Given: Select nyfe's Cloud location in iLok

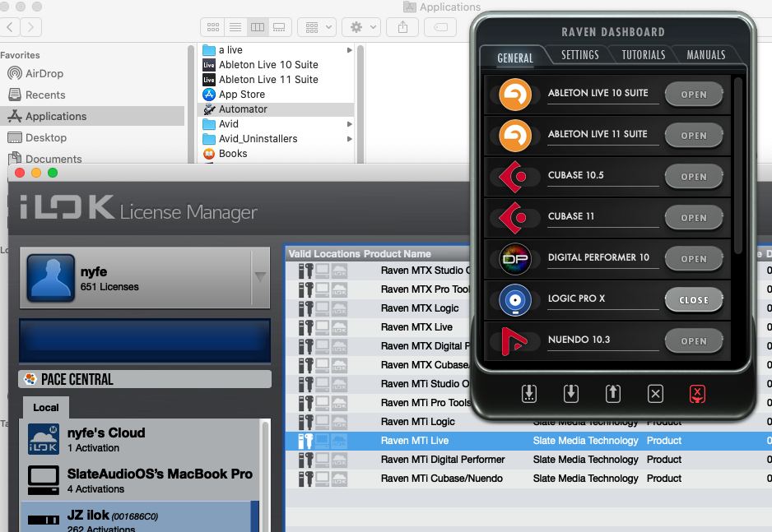Looking at the screenshot, I should click(x=105, y=439).
